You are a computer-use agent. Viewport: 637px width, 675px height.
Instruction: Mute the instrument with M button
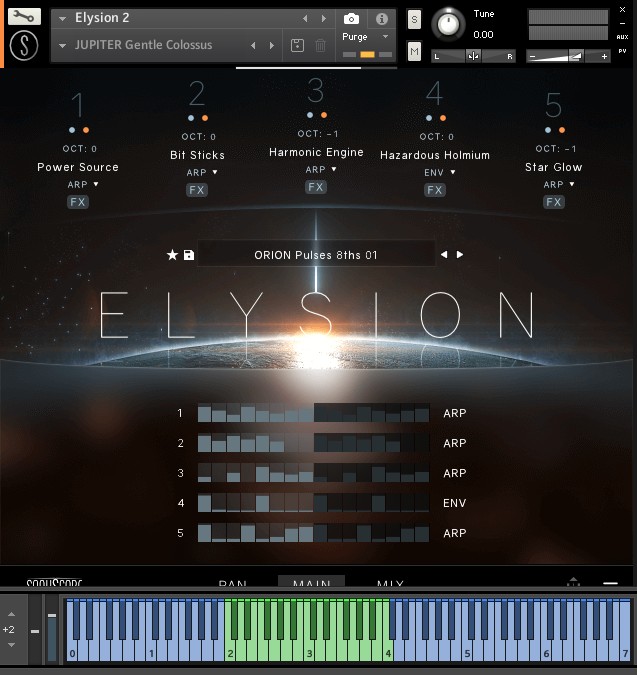(414, 52)
